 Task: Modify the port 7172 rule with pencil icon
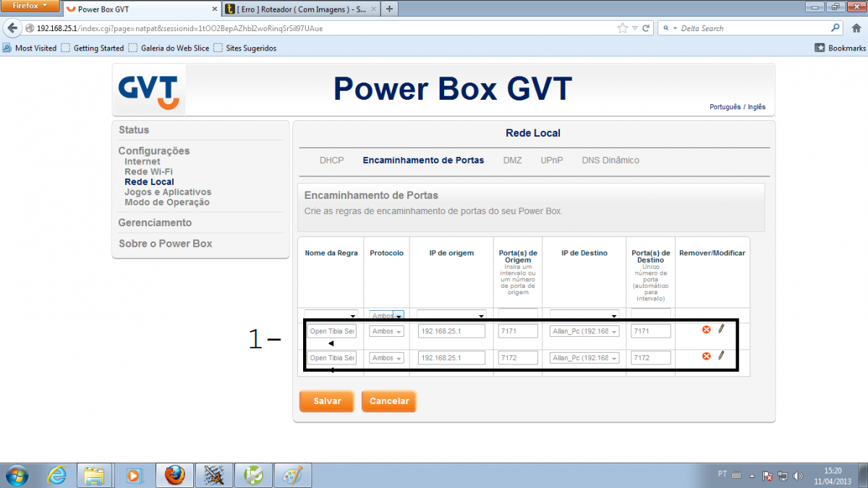tap(720, 355)
